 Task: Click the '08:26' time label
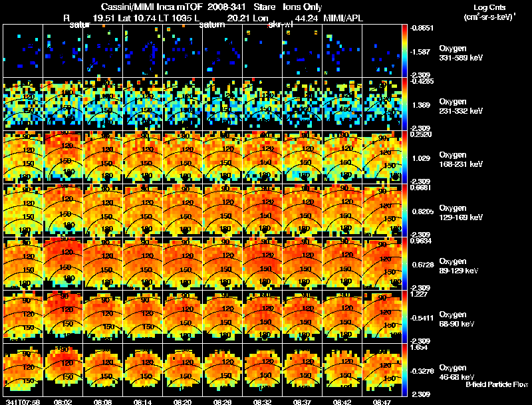click(x=222, y=402)
